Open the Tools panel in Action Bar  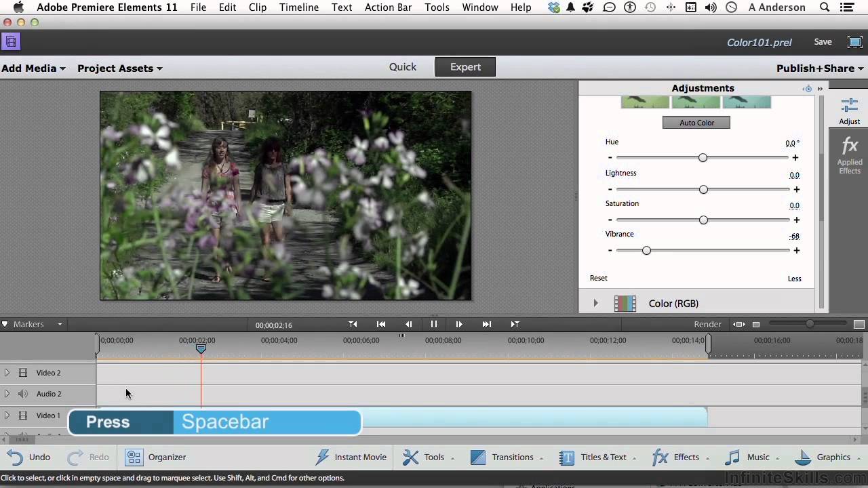427,457
